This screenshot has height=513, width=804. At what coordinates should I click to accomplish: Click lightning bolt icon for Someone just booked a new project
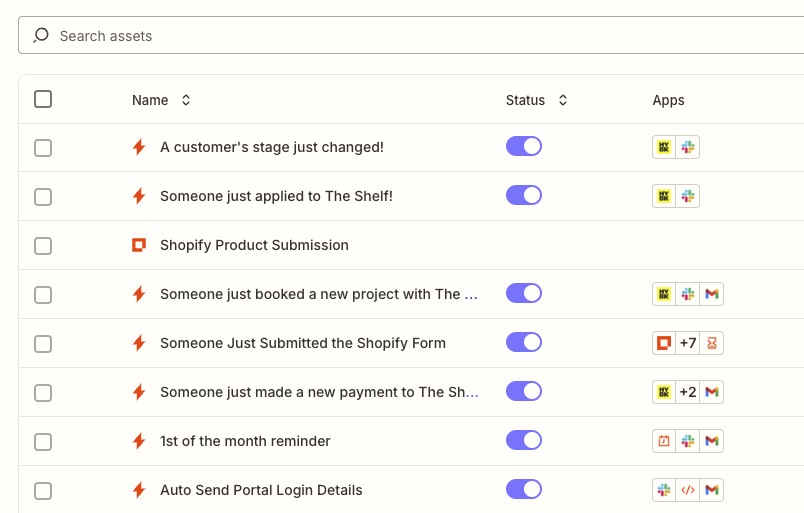[x=139, y=294]
